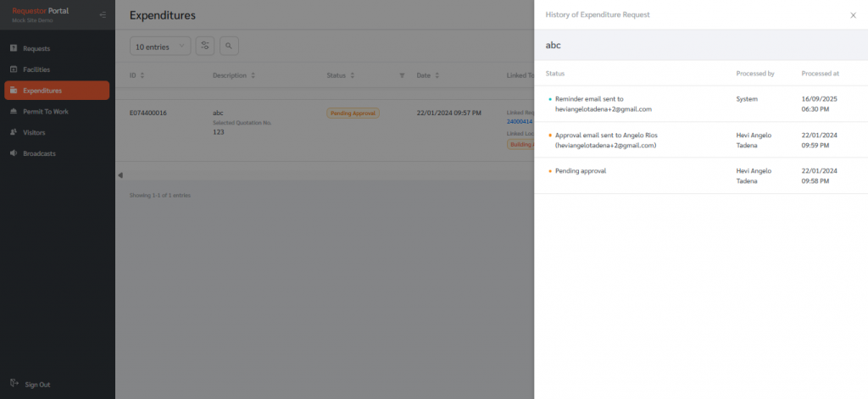Image resolution: width=868 pixels, height=399 pixels.
Task: Close the History of Expenditure Request panel
Action: 853,15
